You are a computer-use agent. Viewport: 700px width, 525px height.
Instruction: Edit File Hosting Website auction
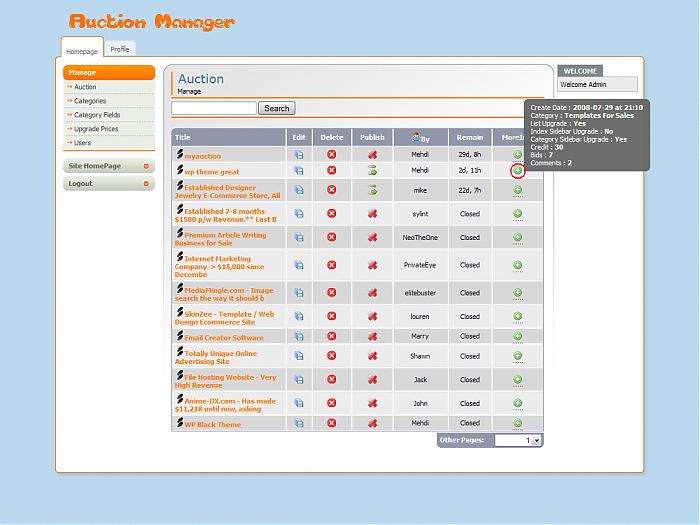pyautogui.click(x=299, y=380)
